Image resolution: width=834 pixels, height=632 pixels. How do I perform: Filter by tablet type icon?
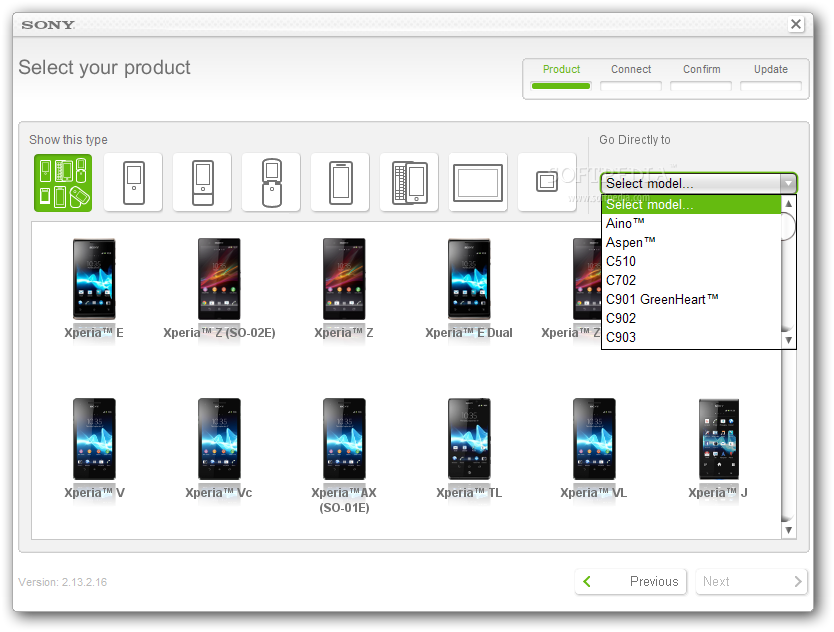478,182
